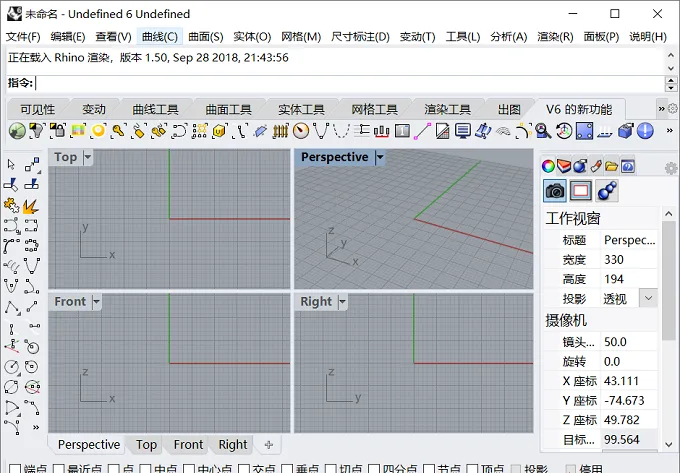The width and height of the screenshot is (680, 473).
Task: Click the key selection icon
Action: (x=118, y=130)
